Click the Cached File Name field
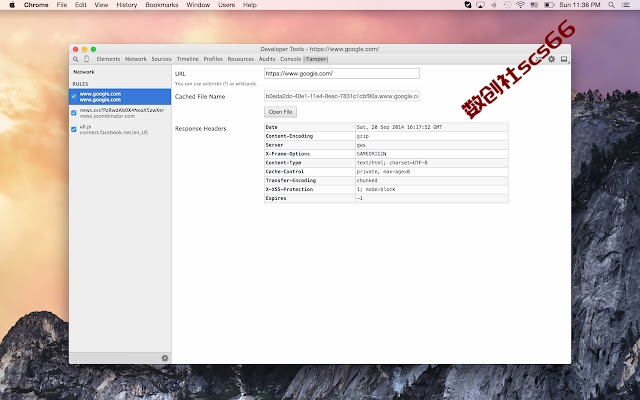 (x=342, y=96)
